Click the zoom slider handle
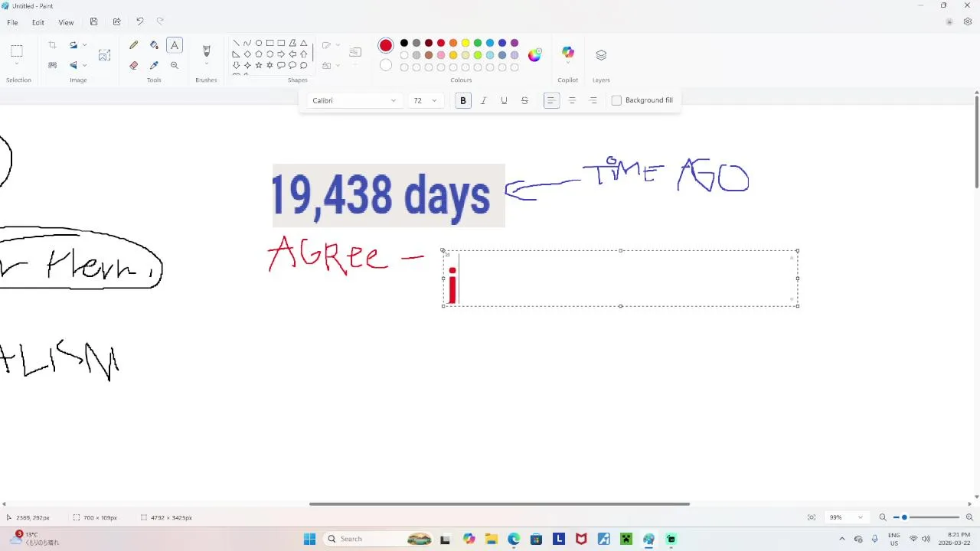 click(x=904, y=517)
